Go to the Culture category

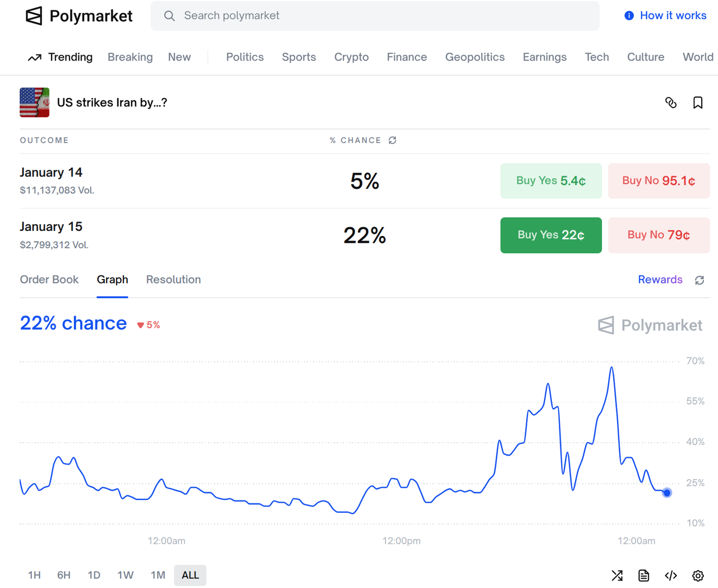[646, 57]
